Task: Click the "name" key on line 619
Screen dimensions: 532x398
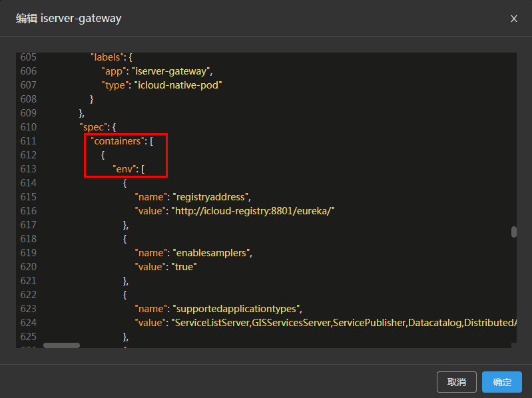Action: (x=151, y=253)
